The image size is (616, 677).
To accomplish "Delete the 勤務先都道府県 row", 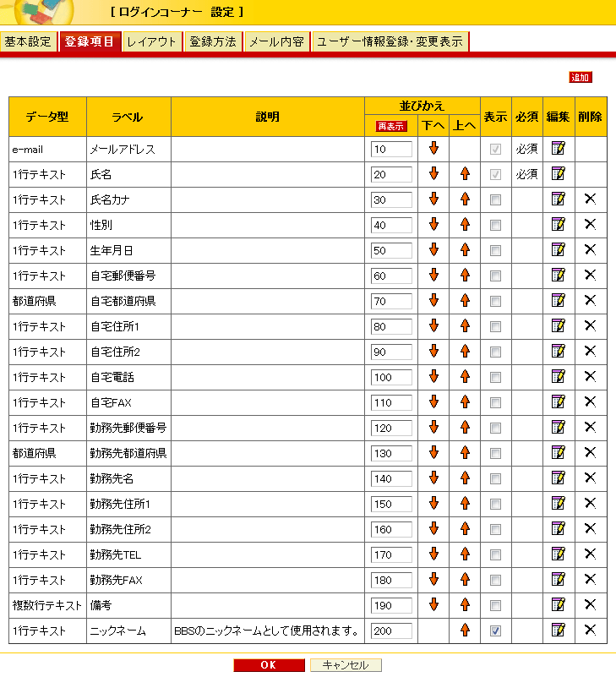I will pyautogui.click(x=590, y=452).
